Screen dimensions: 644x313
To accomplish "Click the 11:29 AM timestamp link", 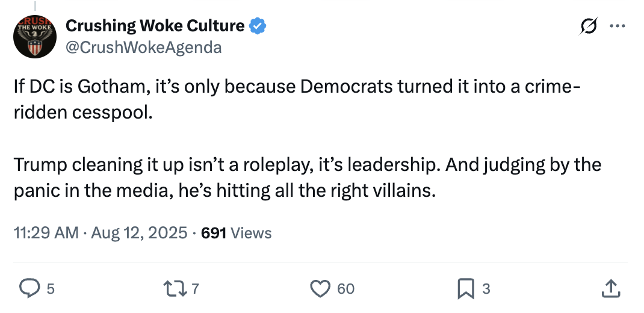I will (46, 233).
